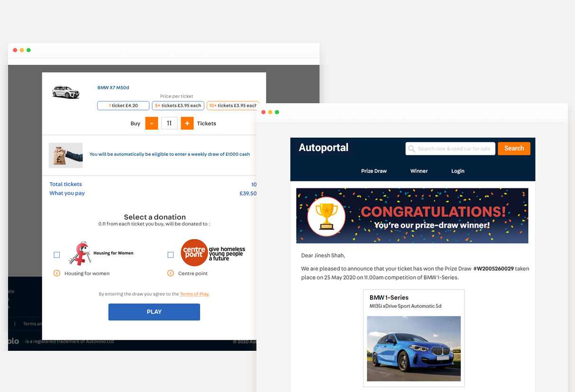Select the 5+ tickets £3.95 price tier
Screen dimensions: 575x392
coord(178,106)
